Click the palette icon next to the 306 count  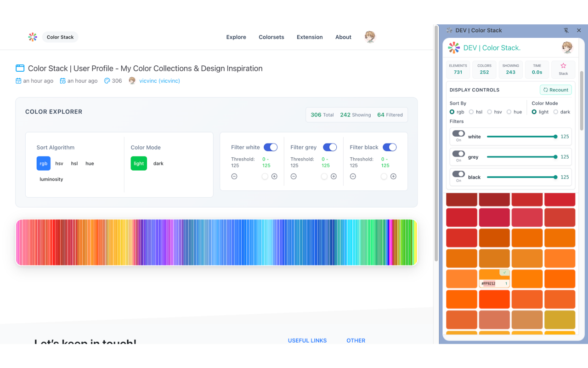[106, 80]
